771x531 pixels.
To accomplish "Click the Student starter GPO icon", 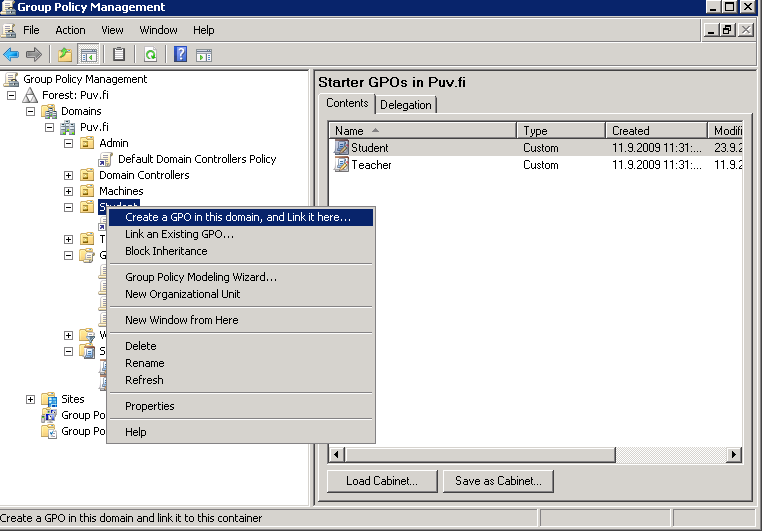I will point(341,148).
